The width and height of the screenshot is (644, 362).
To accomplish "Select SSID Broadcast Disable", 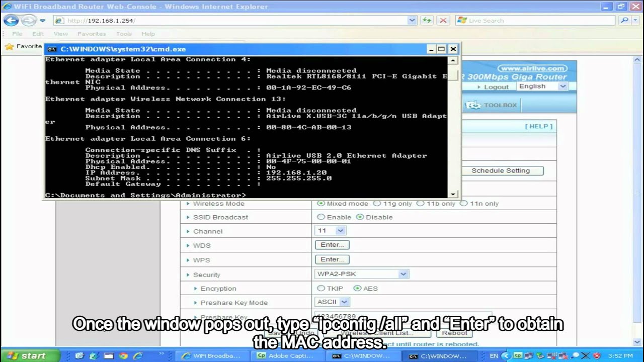I will pyautogui.click(x=360, y=217).
